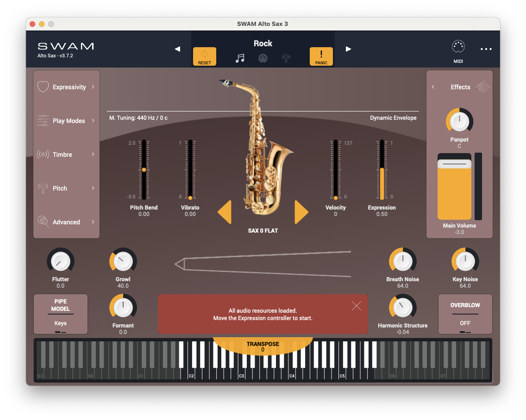
Task: Click the SAX 0 FLAT model name
Action: pyautogui.click(x=263, y=231)
